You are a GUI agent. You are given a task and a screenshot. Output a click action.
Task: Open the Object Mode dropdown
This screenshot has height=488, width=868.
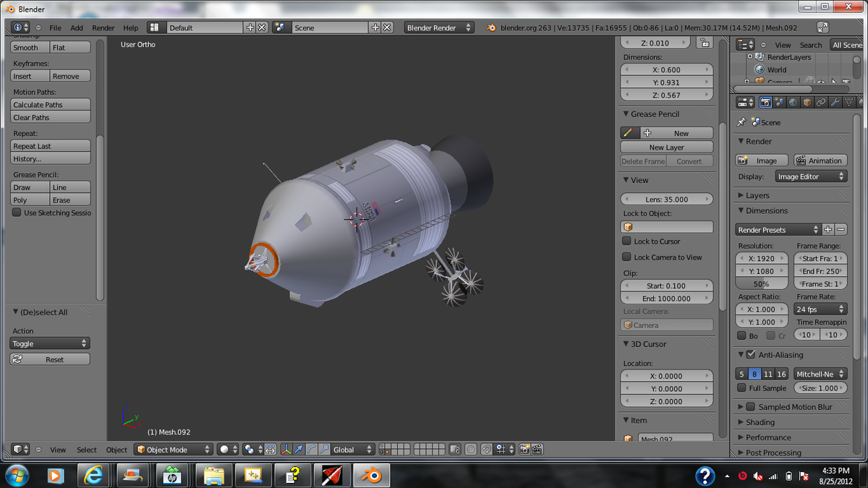(x=174, y=449)
